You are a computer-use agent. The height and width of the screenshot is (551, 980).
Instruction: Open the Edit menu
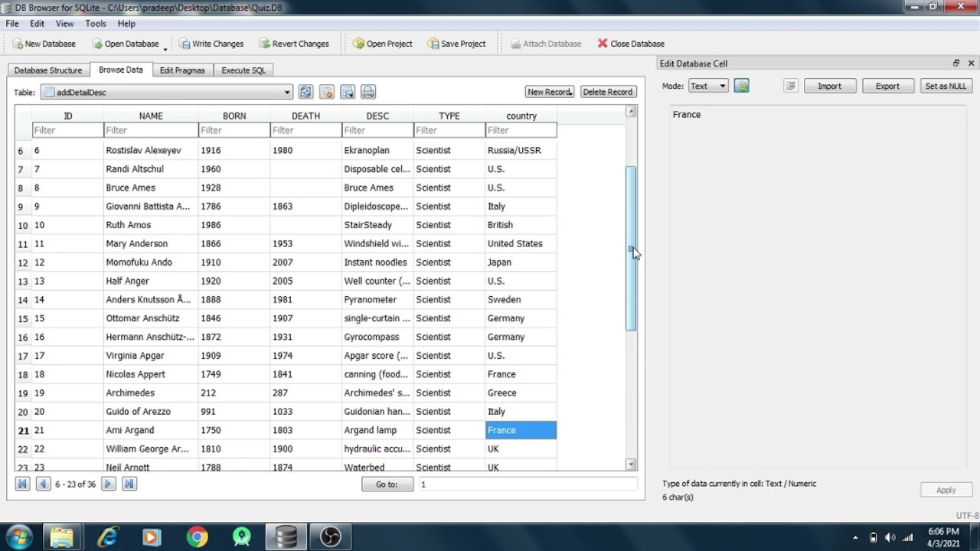(37, 24)
